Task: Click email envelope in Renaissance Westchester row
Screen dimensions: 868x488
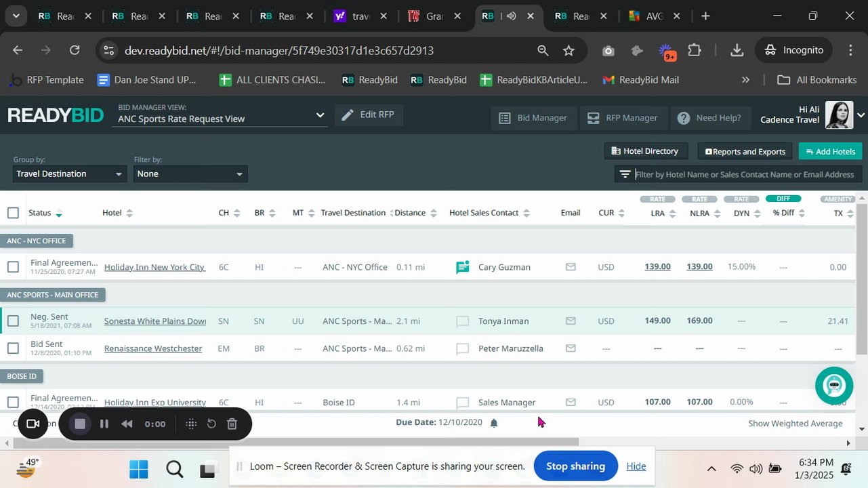Action: click(571, 348)
